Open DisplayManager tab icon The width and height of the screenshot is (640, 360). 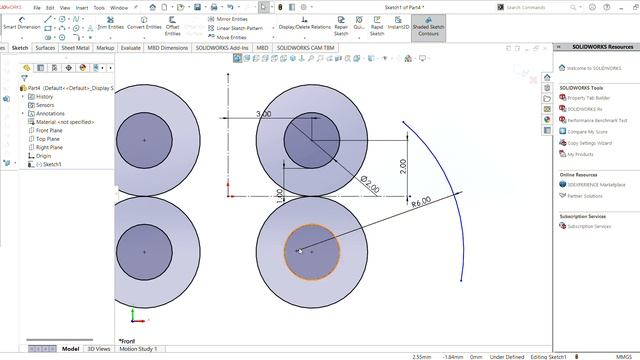[x=83, y=68]
